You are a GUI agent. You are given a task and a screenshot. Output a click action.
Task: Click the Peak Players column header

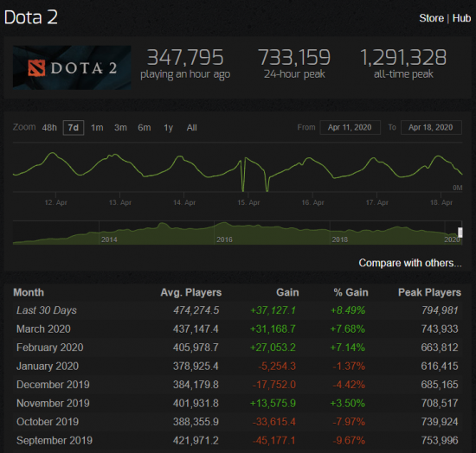point(429,292)
